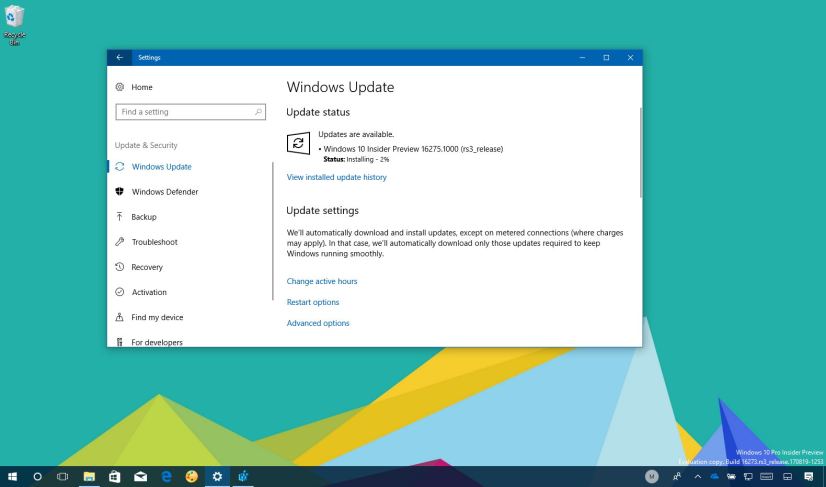Open the touch keyboard tray icon
826x487 pixels.
[766, 476]
